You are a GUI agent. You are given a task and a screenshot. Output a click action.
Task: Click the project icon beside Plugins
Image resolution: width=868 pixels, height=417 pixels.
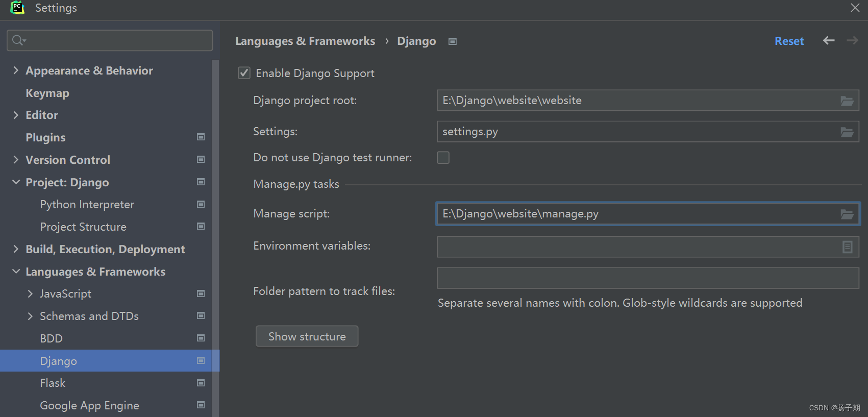201,137
